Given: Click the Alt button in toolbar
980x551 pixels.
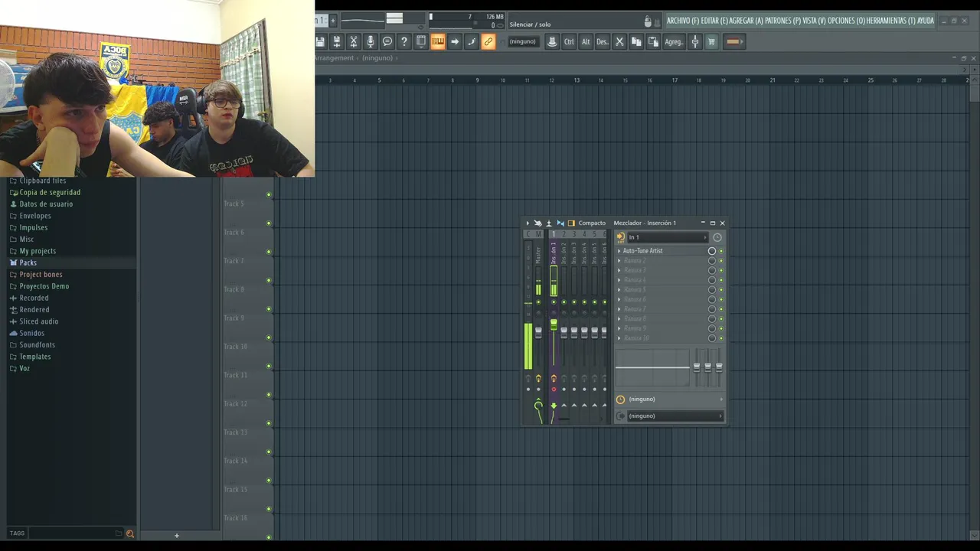Looking at the screenshot, I should tap(586, 41).
